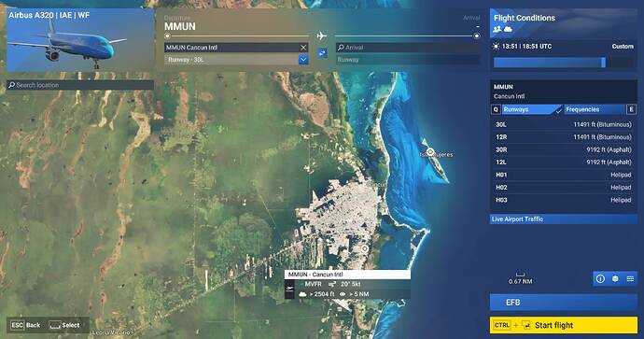Click the Search location field

80,85
